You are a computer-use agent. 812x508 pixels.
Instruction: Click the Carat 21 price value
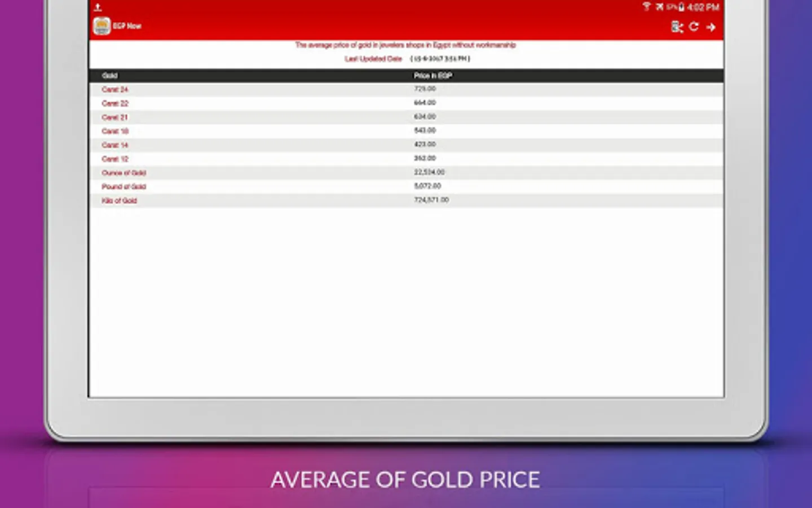[x=425, y=116]
